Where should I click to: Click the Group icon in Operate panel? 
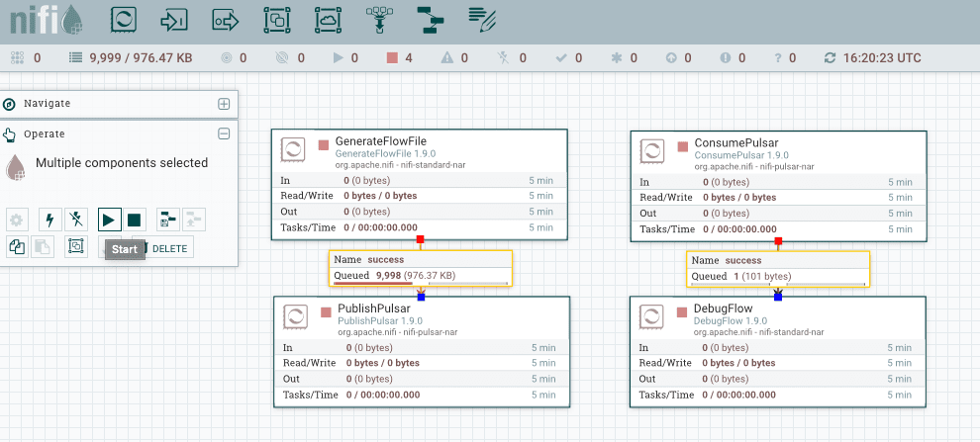(75, 247)
